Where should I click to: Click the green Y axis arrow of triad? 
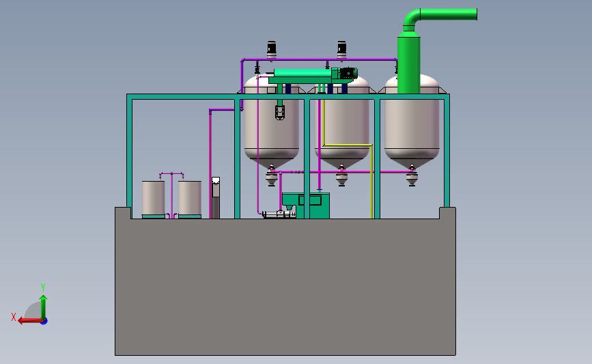(x=43, y=307)
